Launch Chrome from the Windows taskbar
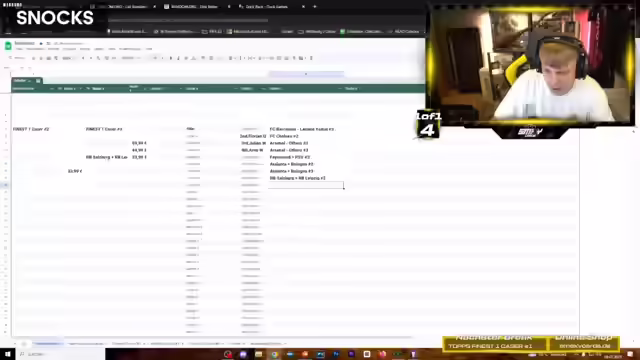 [274, 354]
